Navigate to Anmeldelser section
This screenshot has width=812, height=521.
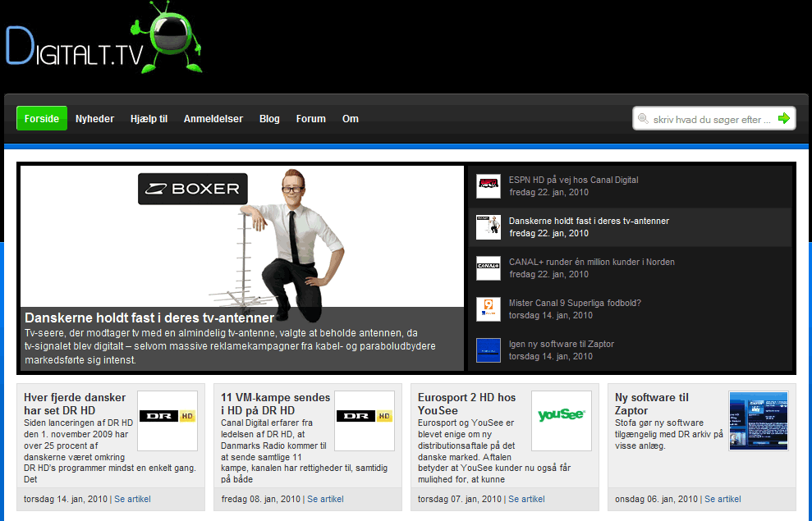(213, 119)
